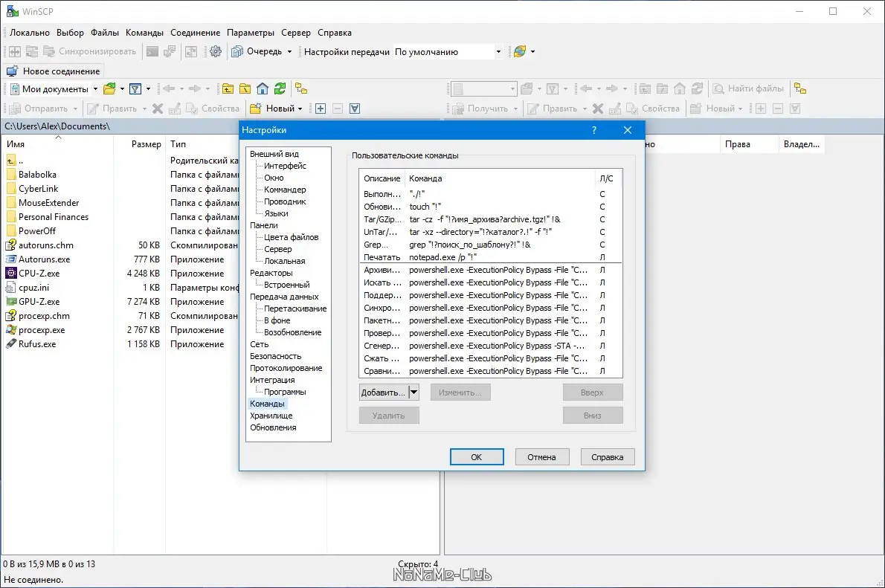Click the local panel filter icon

(135, 88)
